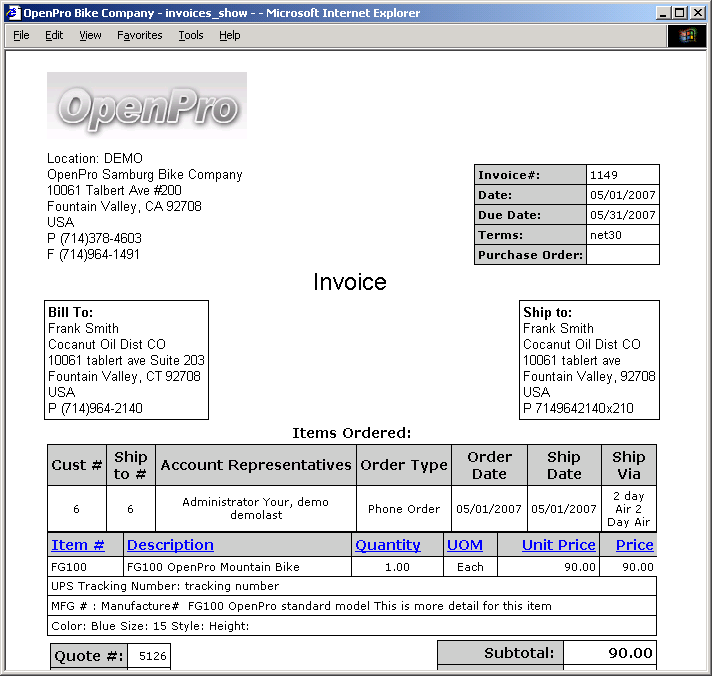Click the UOM column link

point(464,545)
